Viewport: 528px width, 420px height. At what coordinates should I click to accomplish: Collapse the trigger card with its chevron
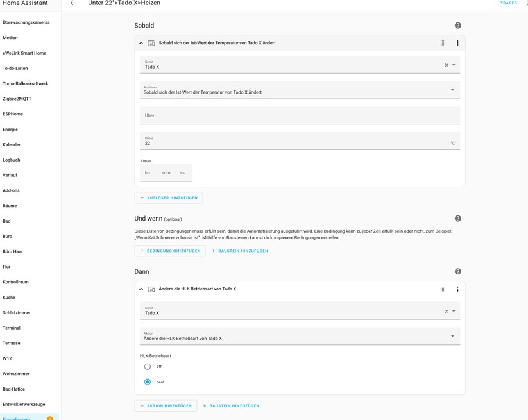[x=141, y=42]
